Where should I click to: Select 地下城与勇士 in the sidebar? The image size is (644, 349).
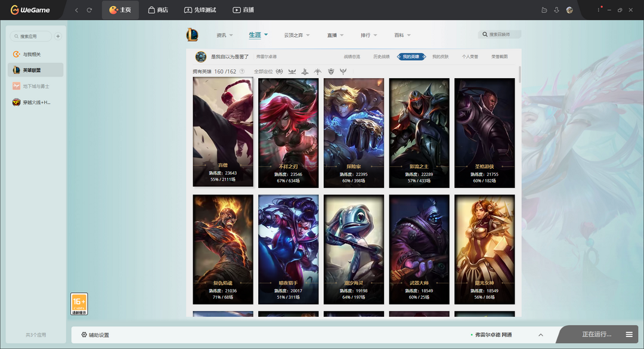pyautogui.click(x=36, y=87)
